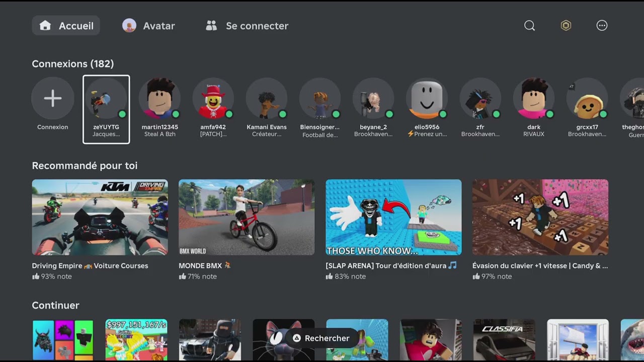644x362 pixels.
Task: Open the $997,151,167/s Continuer game tile
Action: point(136,340)
